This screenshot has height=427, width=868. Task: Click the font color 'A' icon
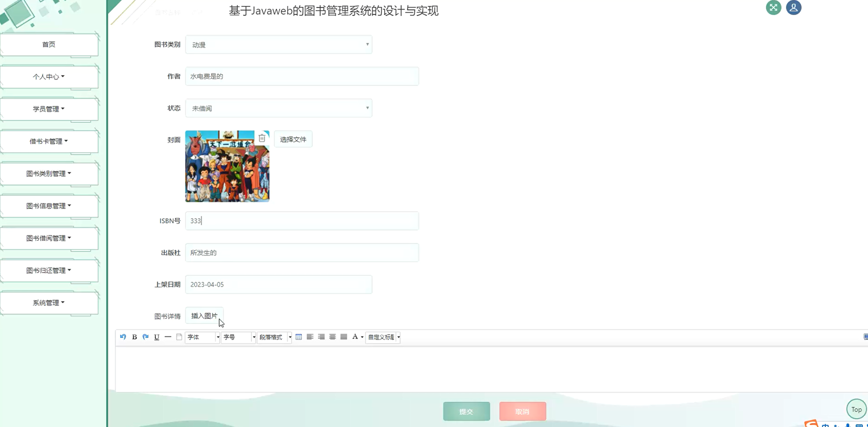(355, 336)
